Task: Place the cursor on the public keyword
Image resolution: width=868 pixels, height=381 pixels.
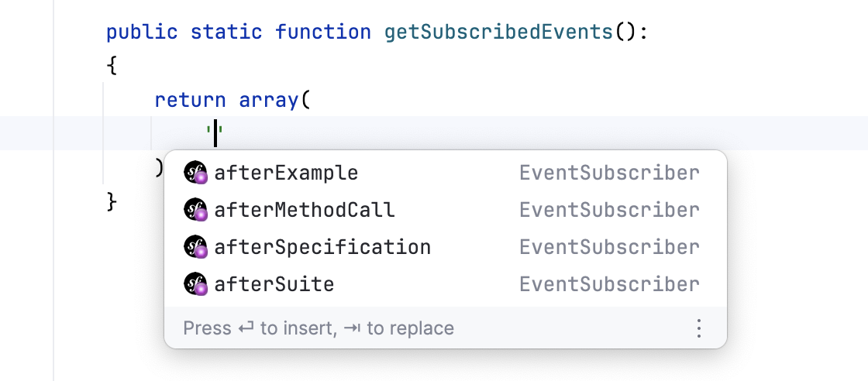Action: click(x=142, y=33)
